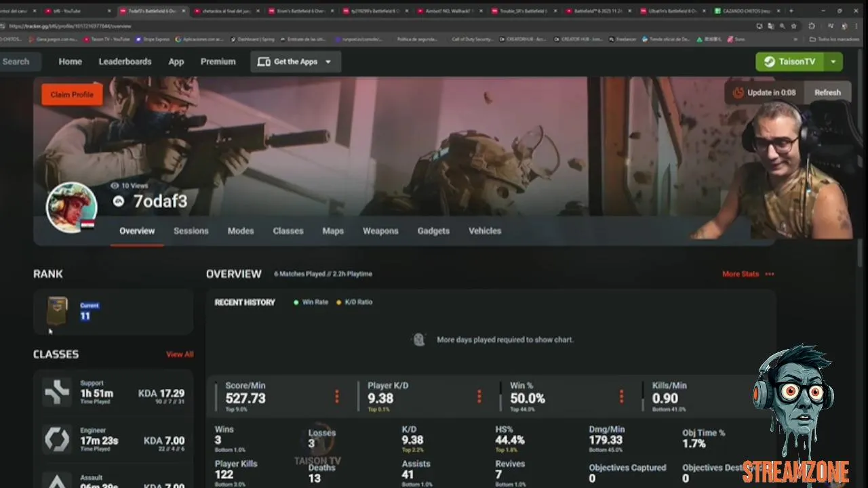Click the zoom magnifier icon in the address bar
The image size is (868, 488).
click(782, 26)
